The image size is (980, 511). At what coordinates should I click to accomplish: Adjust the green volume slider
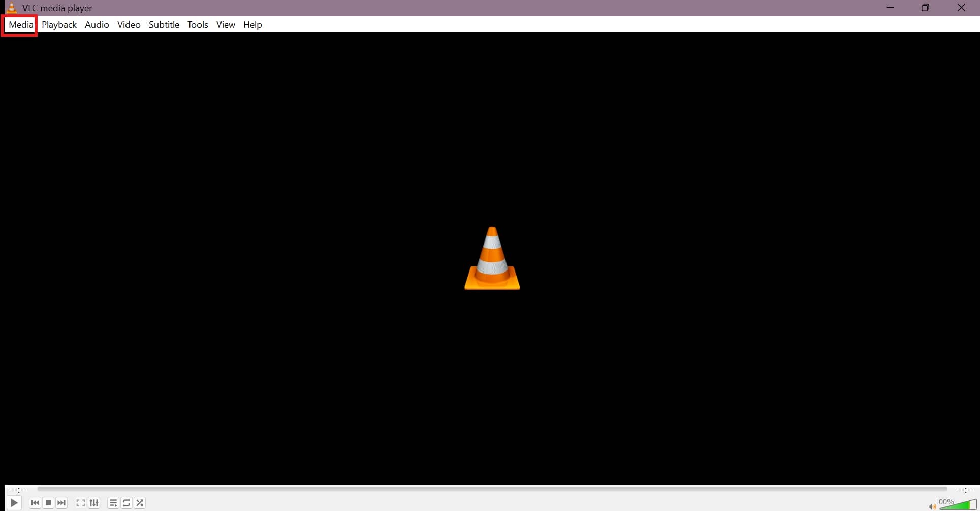click(x=958, y=504)
